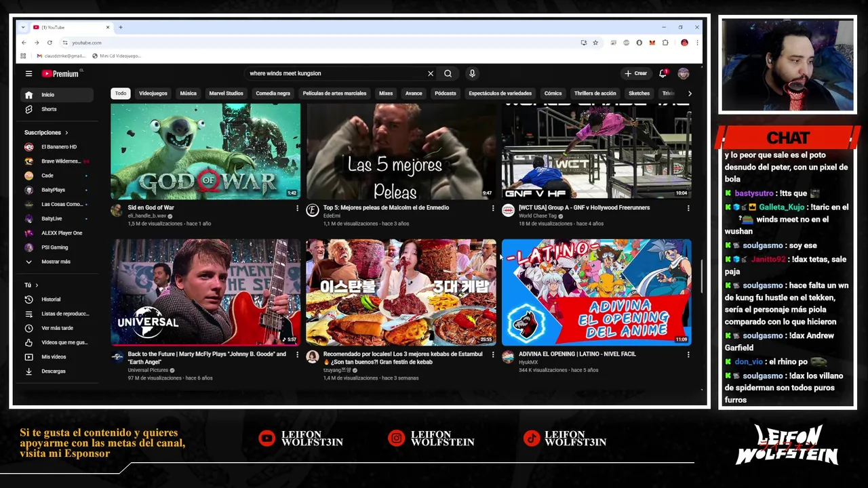Select the Pódcasts chip
The width and height of the screenshot is (868, 488).
pos(446,94)
